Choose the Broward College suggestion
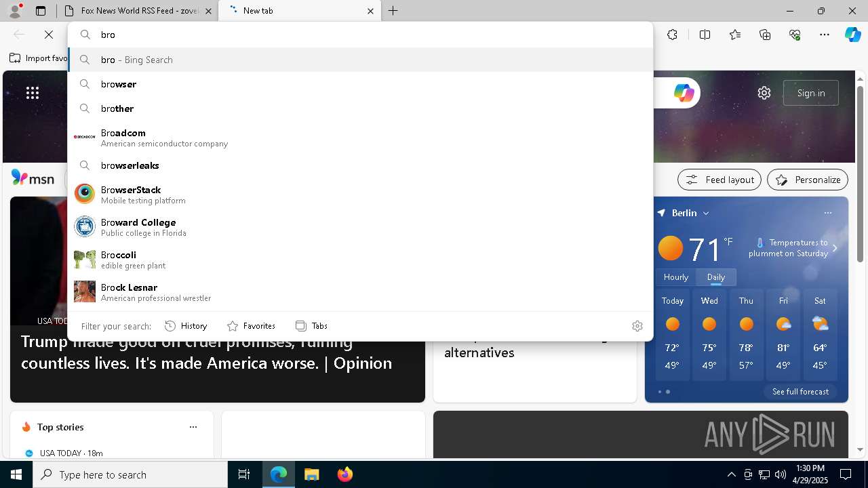The width and height of the screenshot is (868, 488). click(x=361, y=227)
